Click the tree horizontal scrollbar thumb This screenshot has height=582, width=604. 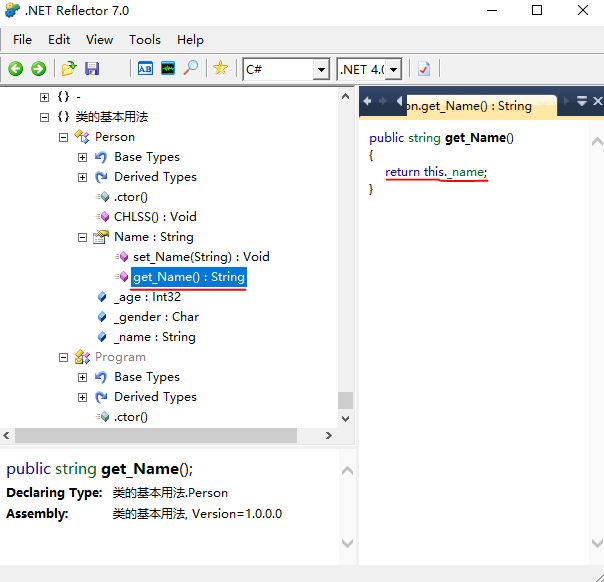(156, 435)
